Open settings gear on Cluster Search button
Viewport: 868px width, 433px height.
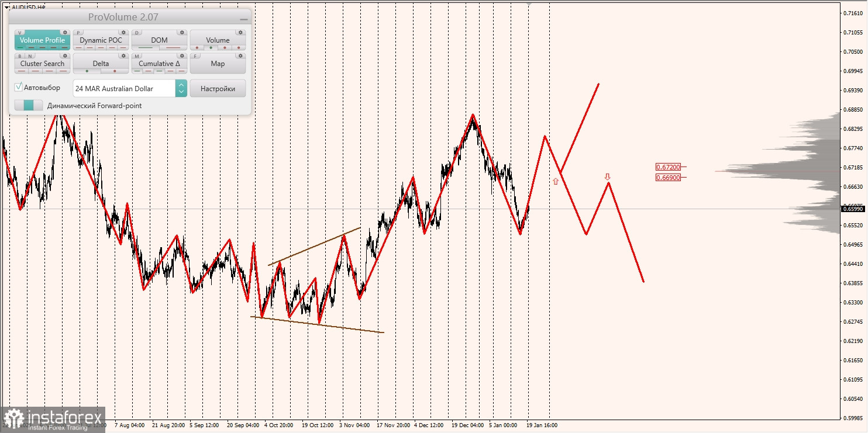click(65, 56)
